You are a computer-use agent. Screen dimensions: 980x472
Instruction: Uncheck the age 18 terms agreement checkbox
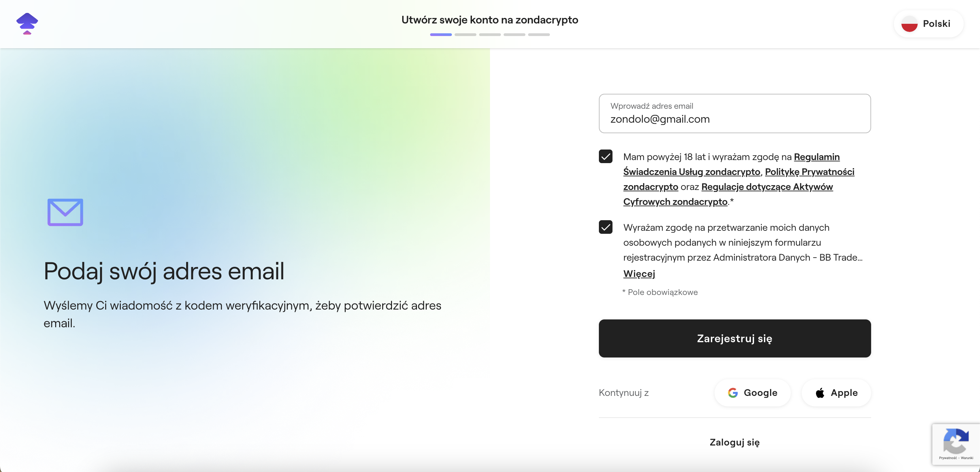(605, 157)
